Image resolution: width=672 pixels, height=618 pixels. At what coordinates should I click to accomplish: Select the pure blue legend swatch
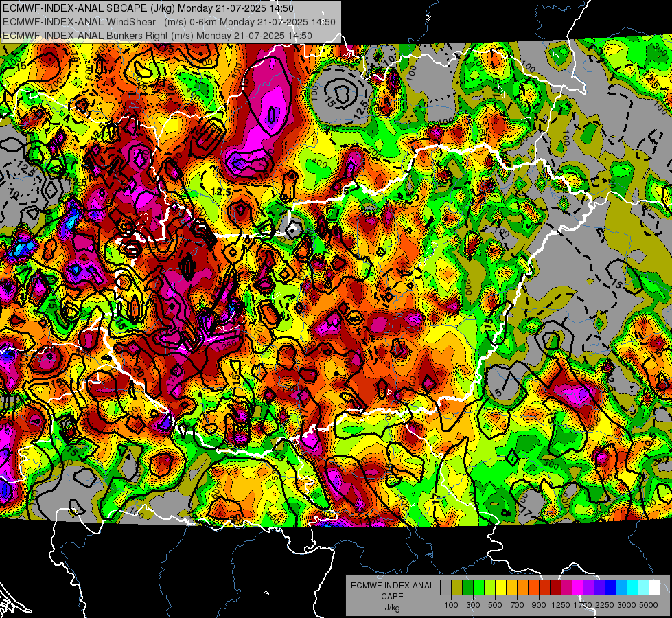pyautogui.click(x=611, y=588)
